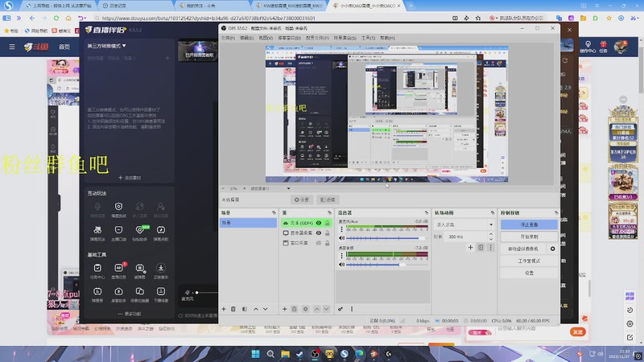
Task: Open scene filters icon in Scenes panel
Action: tap(245, 309)
